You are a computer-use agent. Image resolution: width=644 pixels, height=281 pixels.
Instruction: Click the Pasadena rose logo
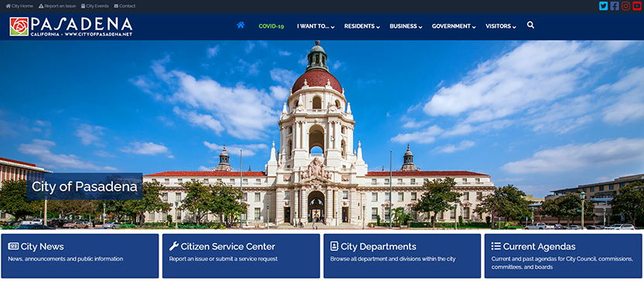click(x=19, y=27)
